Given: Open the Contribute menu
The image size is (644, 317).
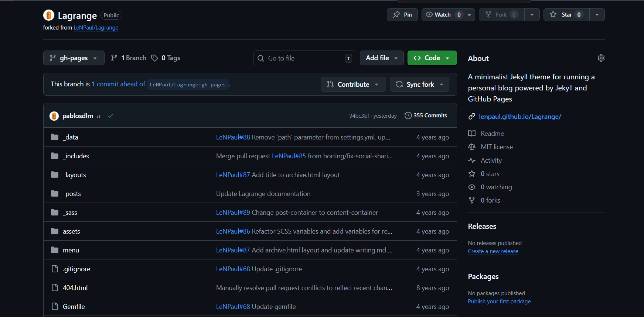Looking at the screenshot, I should [353, 85].
